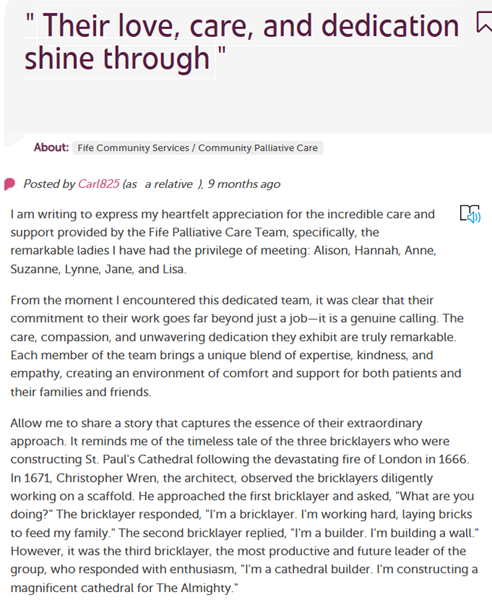Click the names "Suzanne, Lynne, Jane, and Lisa"

(98, 269)
